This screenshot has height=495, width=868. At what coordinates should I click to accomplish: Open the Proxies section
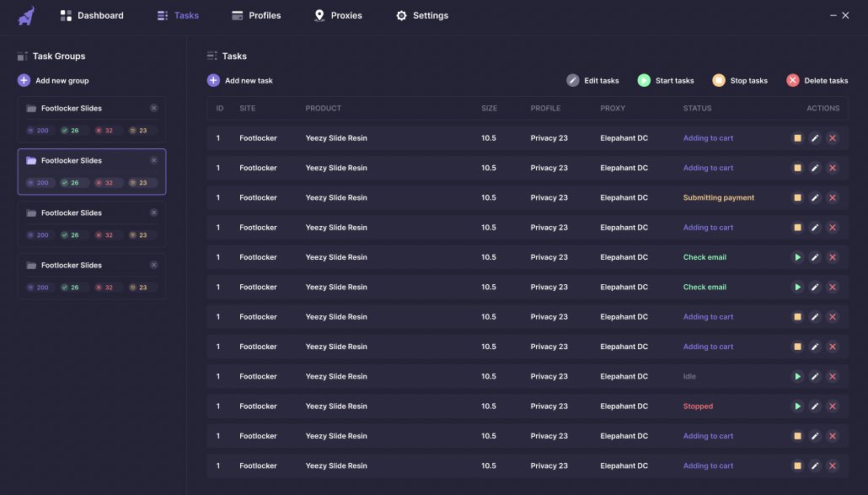tap(339, 15)
